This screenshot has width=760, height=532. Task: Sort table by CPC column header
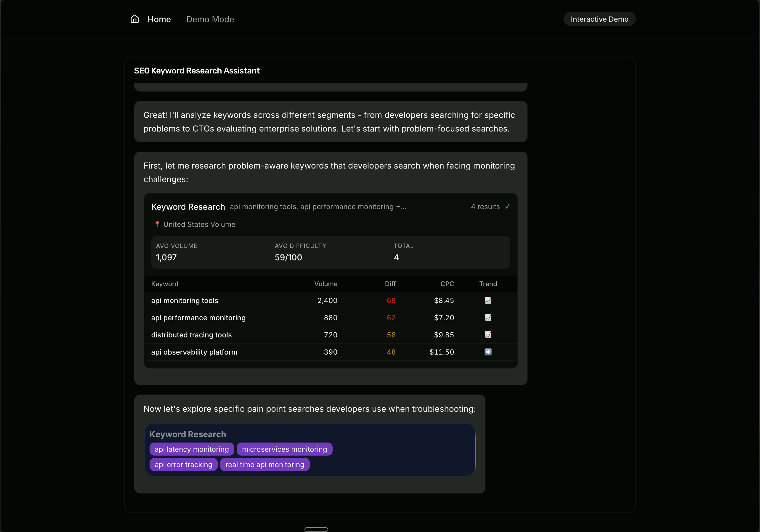(447, 284)
